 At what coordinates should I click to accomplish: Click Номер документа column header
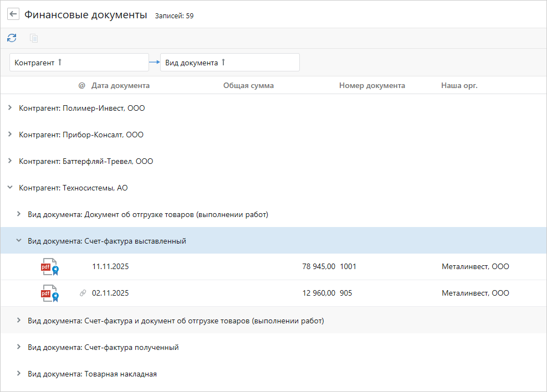click(372, 86)
